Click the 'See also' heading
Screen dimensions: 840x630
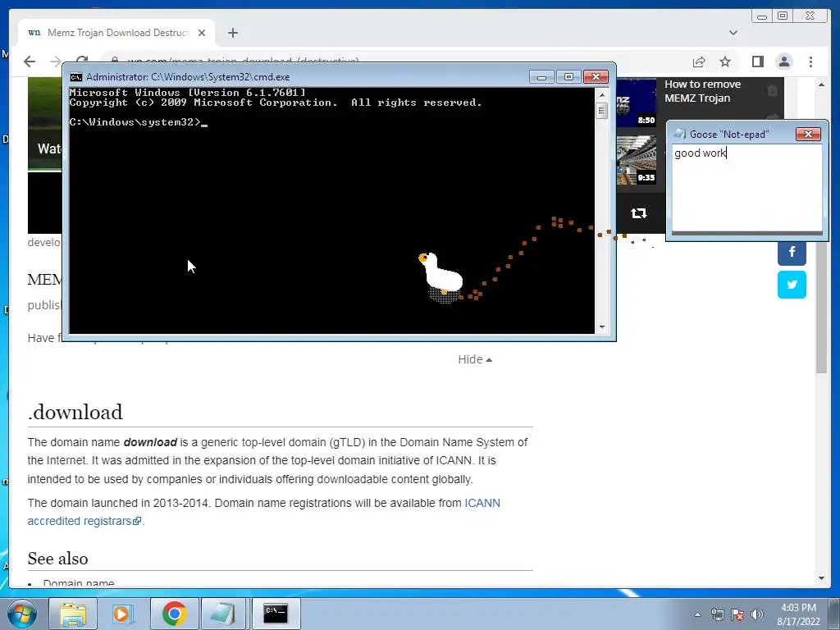(58, 558)
